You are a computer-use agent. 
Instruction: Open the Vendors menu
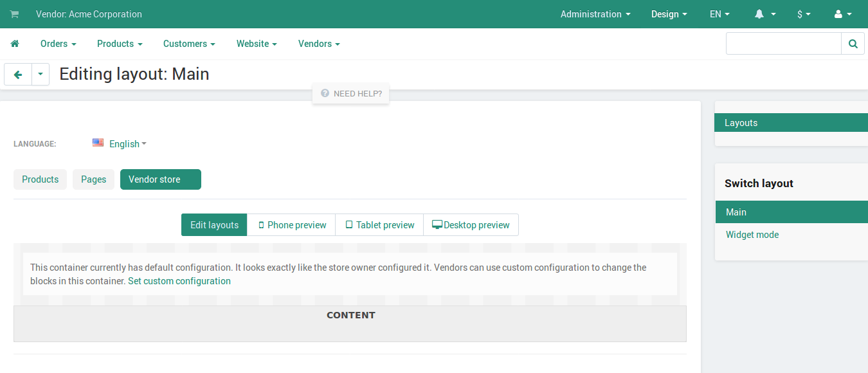[x=319, y=44]
